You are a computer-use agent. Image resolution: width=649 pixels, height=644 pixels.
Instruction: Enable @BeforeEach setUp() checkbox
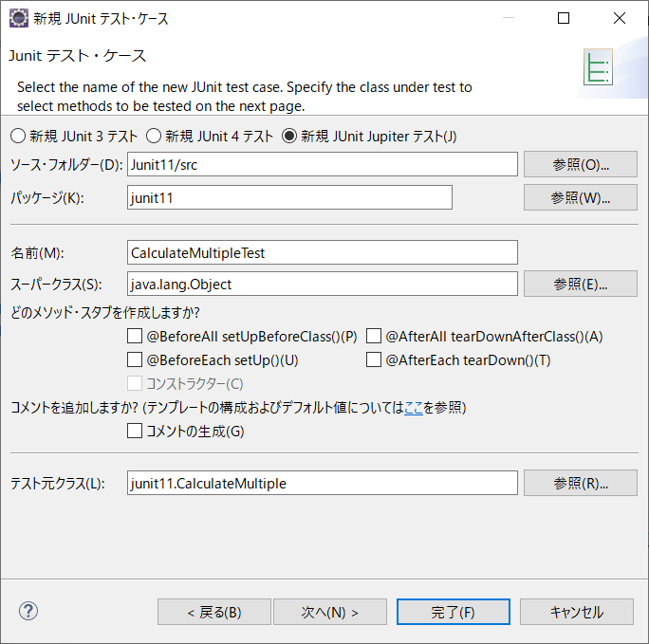pos(135,359)
